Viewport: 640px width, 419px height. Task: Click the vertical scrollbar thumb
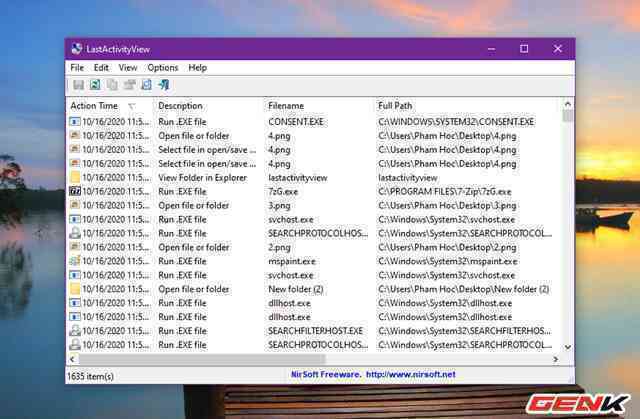click(x=568, y=116)
